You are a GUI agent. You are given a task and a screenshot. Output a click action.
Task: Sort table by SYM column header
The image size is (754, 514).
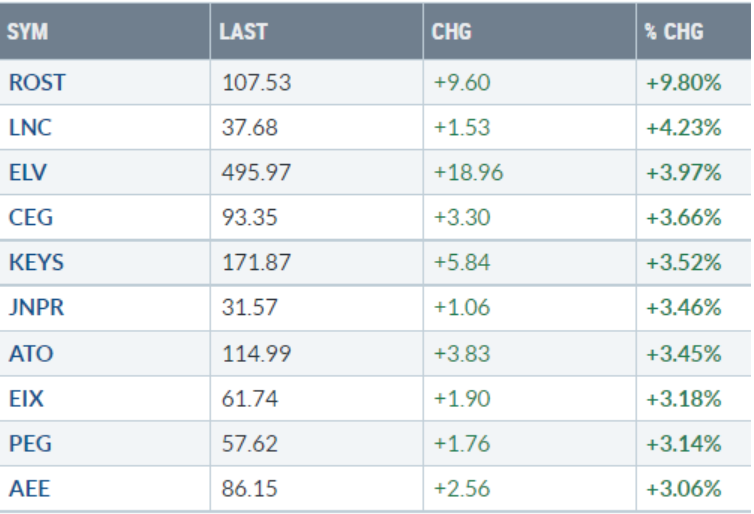(x=27, y=33)
